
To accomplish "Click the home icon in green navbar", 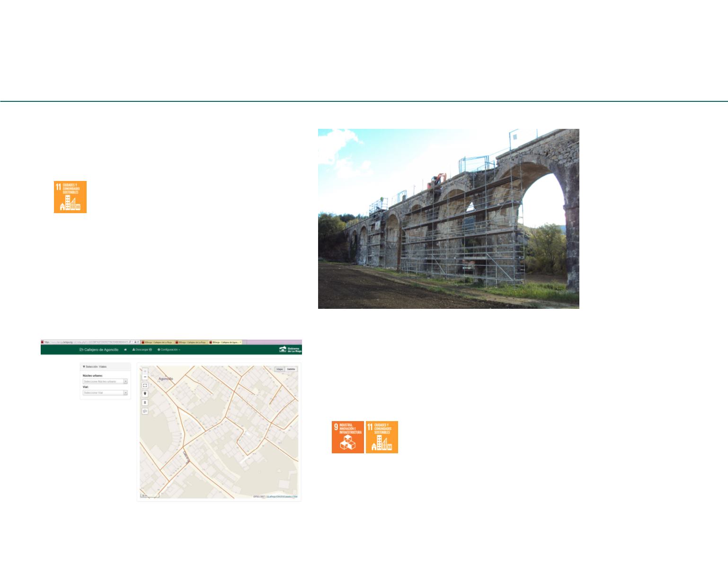I will click(x=125, y=350).
